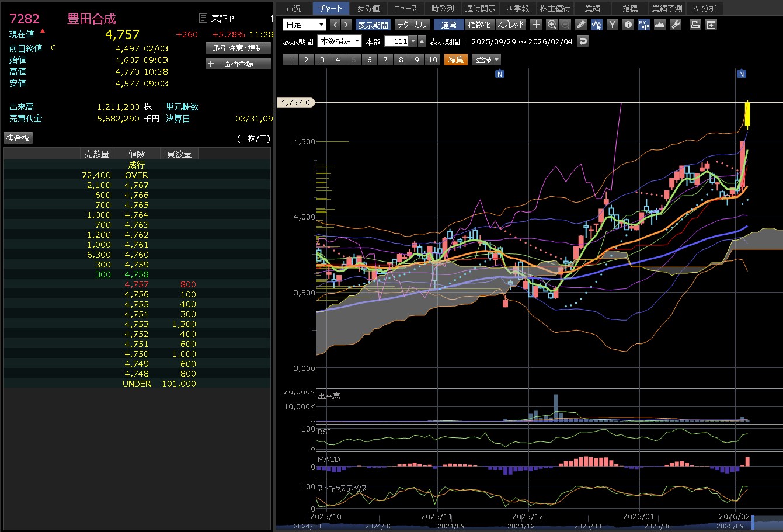The height and width of the screenshot is (532, 783).
Task: Switch chart to スプレッド mode
Action: pos(511,25)
